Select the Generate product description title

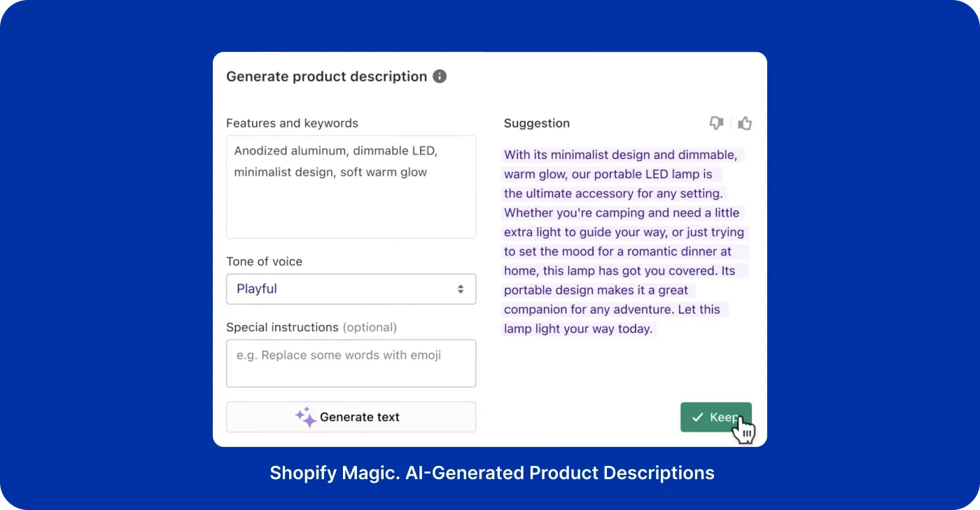[x=326, y=76]
